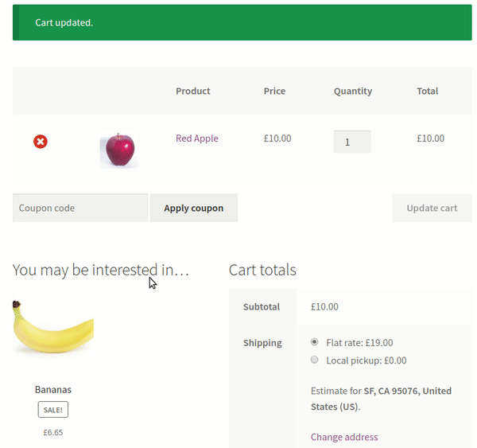Screen dimensions: 477x448
Task: Open the Red Apple product thumbnail
Action: point(118,150)
